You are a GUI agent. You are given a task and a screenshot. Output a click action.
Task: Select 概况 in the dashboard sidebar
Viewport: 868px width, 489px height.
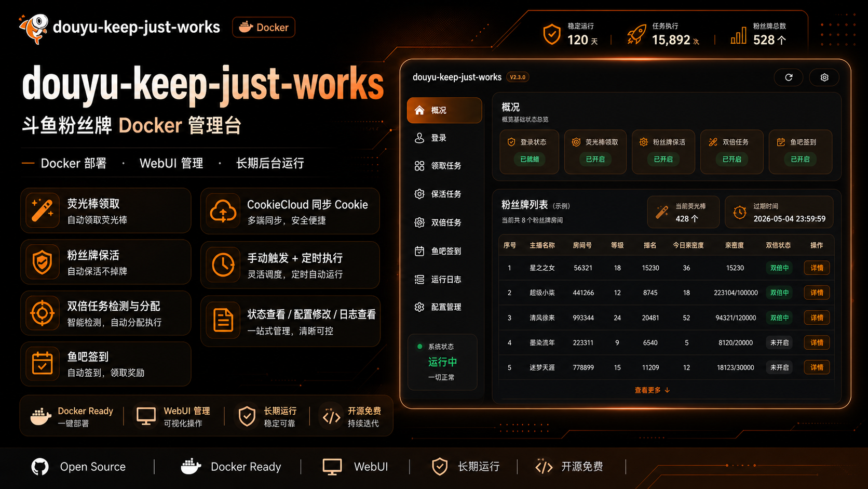tap(444, 110)
